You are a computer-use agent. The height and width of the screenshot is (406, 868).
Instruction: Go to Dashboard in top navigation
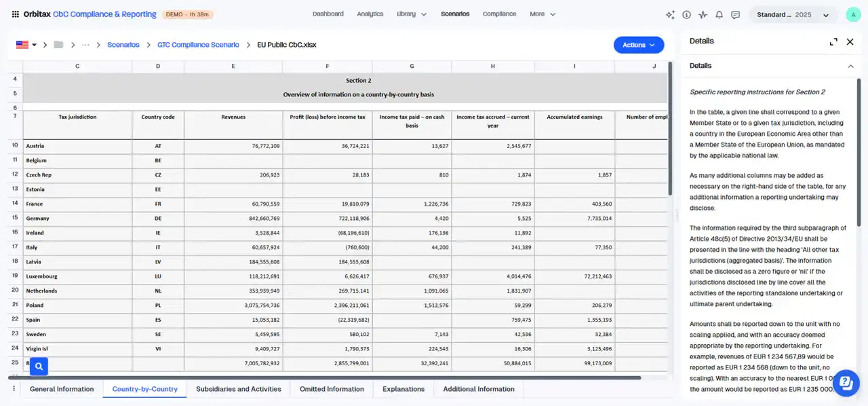point(328,14)
